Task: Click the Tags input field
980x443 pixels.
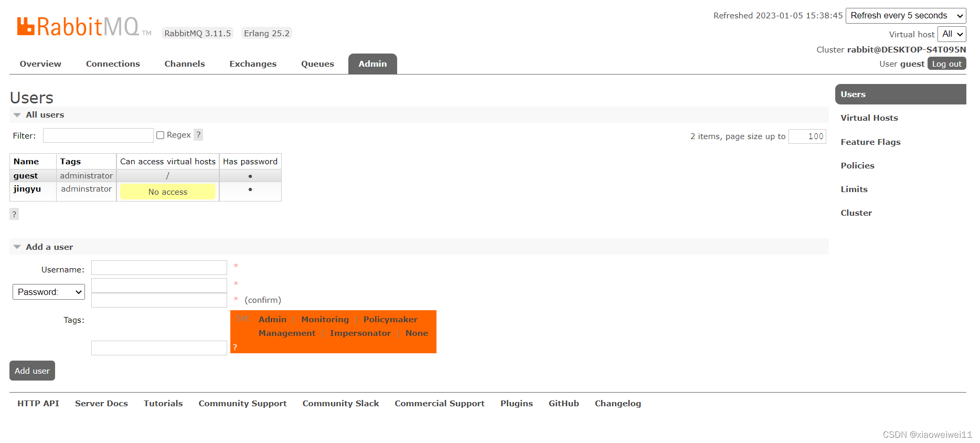Action: pyautogui.click(x=159, y=348)
